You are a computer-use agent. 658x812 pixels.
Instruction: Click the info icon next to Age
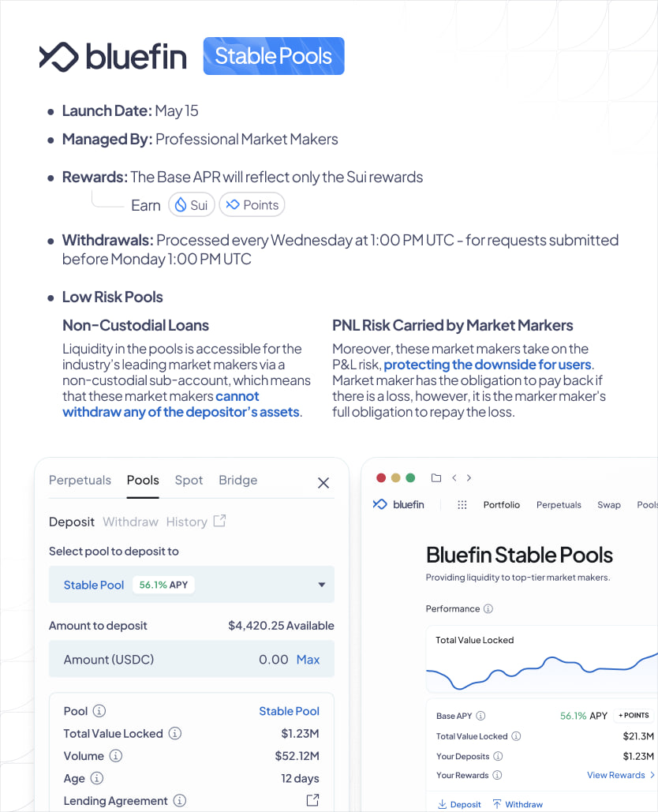point(97,778)
